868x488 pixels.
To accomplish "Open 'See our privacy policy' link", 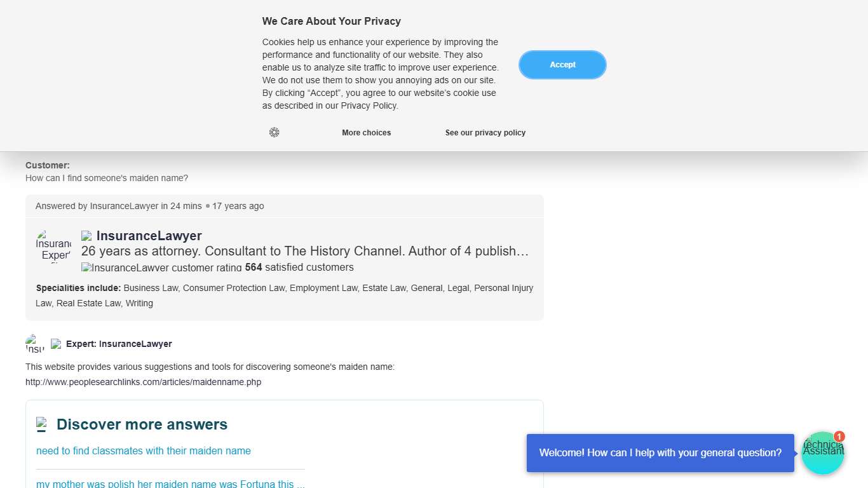I will pyautogui.click(x=485, y=133).
